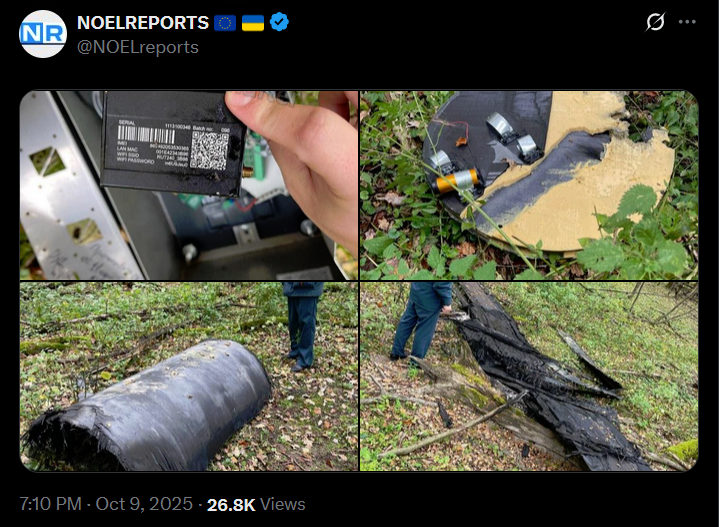
Task: Open the NOELREPORTS display name link
Action: pyautogui.click(x=143, y=22)
